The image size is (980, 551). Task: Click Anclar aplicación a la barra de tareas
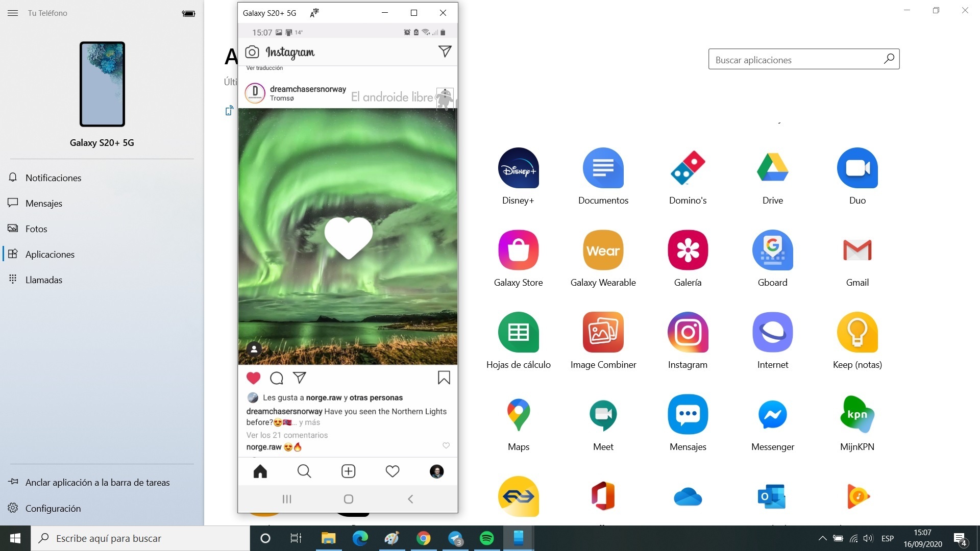pos(102,482)
